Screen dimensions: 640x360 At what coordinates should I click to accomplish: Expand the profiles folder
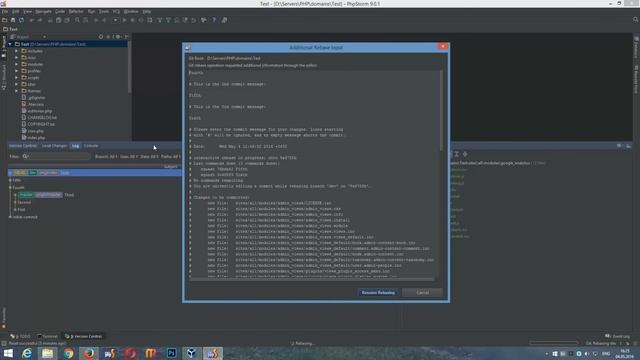point(17,71)
